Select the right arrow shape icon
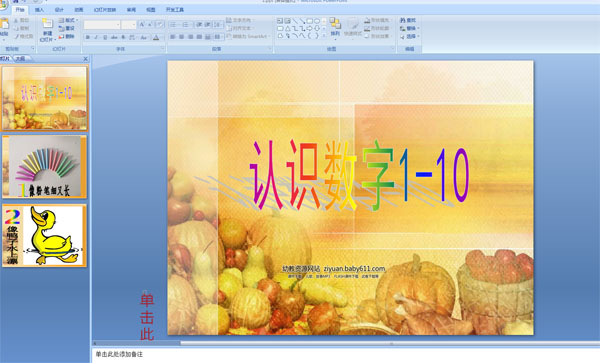 pyautogui.click(x=309, y=28)
